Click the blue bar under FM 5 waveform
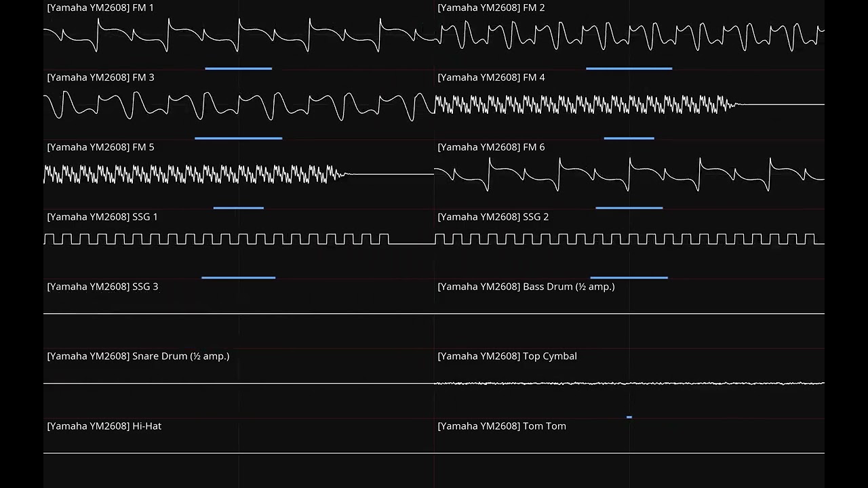This screenshot has height=488, width=868. click(239, 208)
